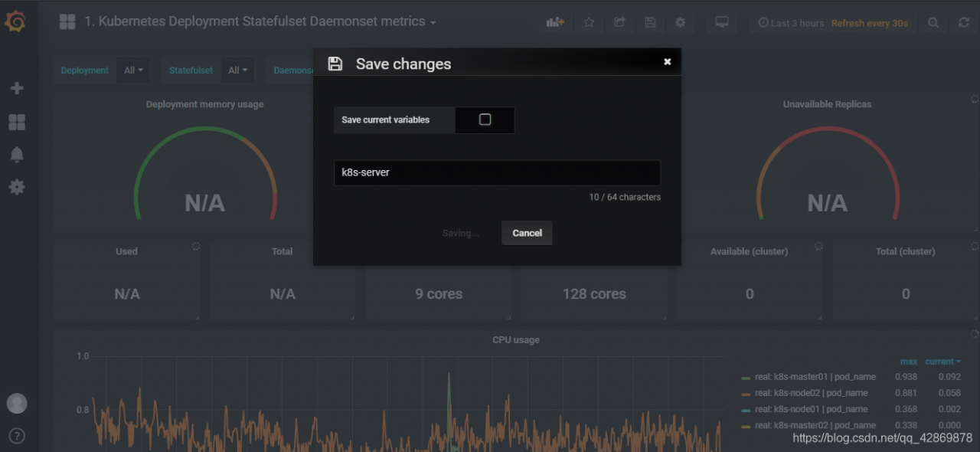Click the zoom out magnifier icon

coord(933,23)
